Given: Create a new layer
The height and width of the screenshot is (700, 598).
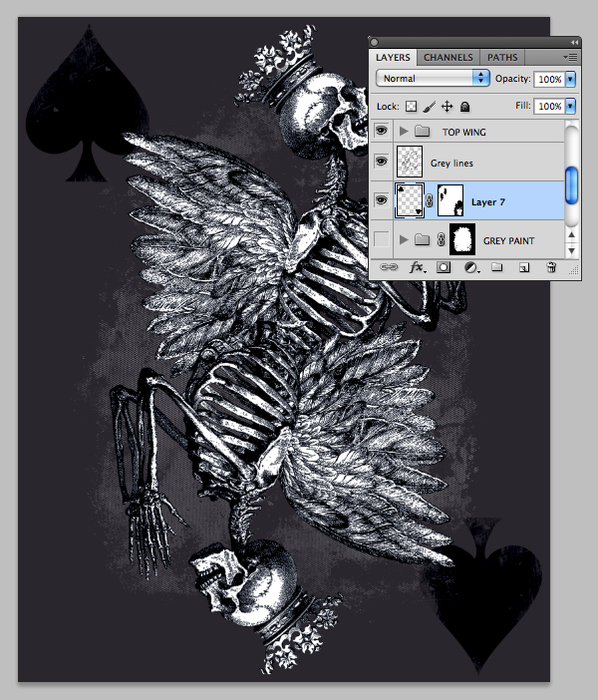Looking at the screenshot, I should pyautogui.click(x=524, y=267).
